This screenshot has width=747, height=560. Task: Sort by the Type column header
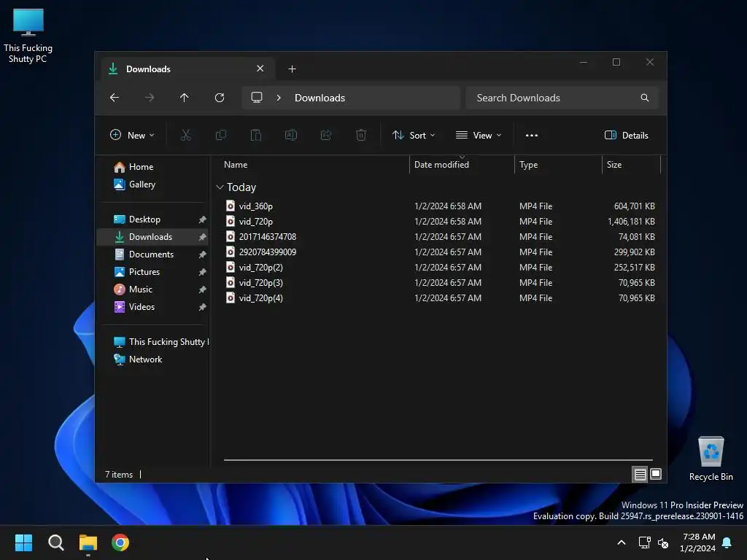coord(558,165)
